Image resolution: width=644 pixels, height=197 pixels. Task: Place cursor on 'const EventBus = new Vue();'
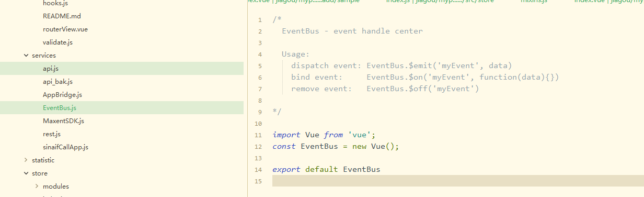click(x=336, y=146)
